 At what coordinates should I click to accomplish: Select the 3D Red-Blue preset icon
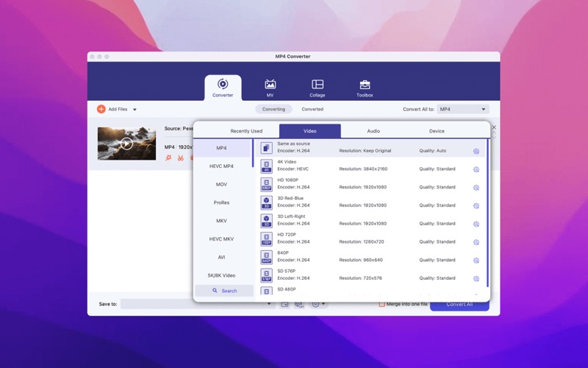pyautogui.click(x=266, y=202)
